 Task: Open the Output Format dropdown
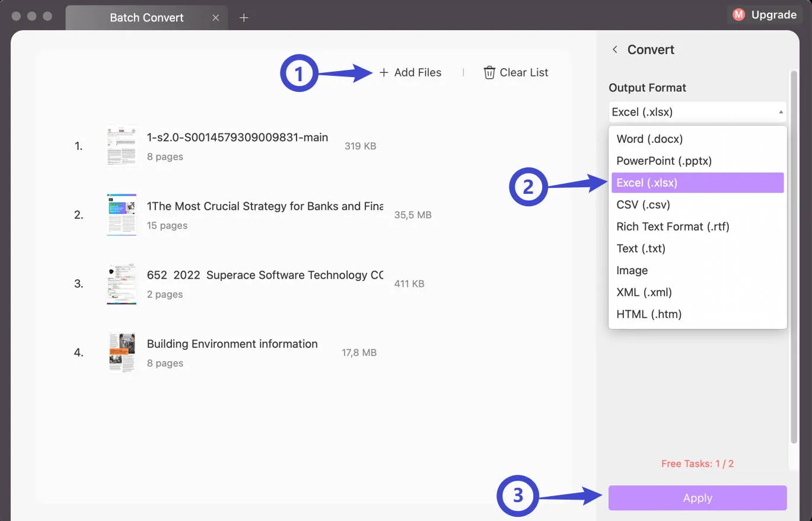[698, 112]
